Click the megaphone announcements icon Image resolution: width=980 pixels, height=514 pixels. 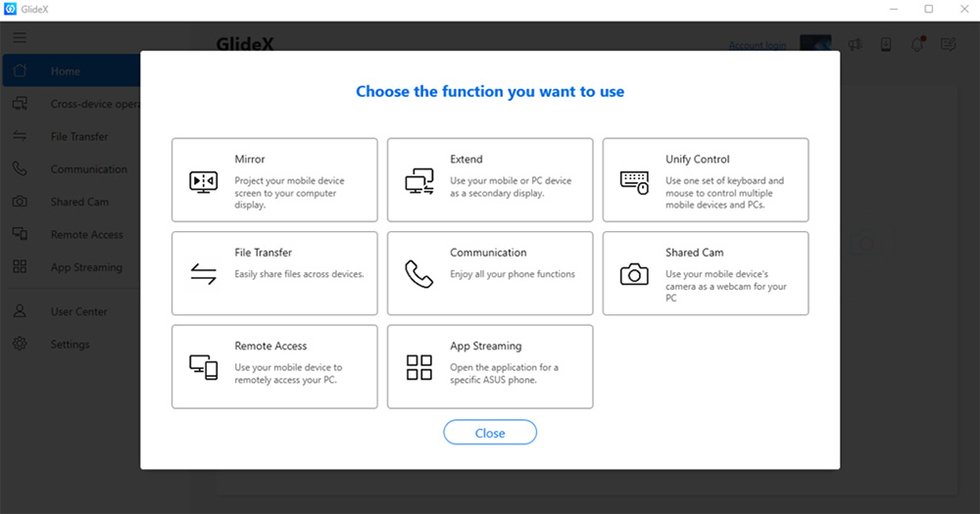(x=855, y=45)
